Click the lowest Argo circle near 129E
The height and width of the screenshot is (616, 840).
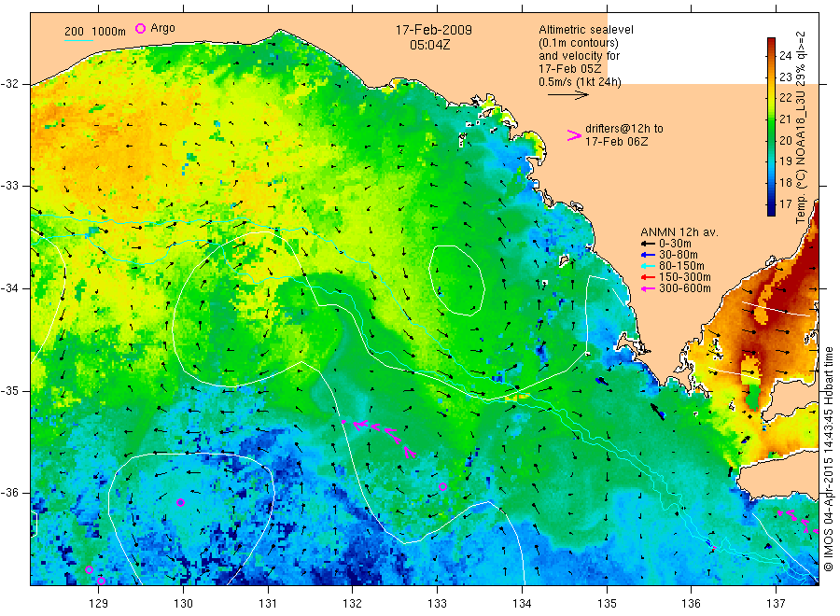(101, 581)
